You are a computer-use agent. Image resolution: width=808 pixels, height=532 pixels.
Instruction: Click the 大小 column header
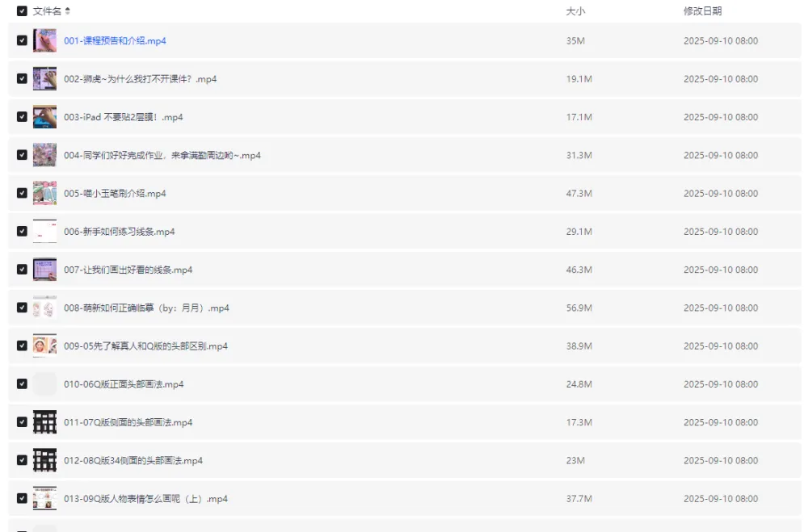(575, 11)
